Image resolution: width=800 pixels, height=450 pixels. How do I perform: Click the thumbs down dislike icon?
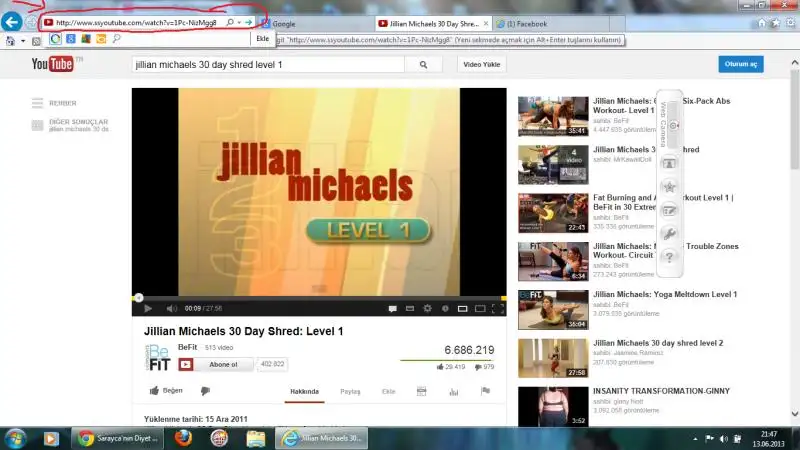[205, 391]
